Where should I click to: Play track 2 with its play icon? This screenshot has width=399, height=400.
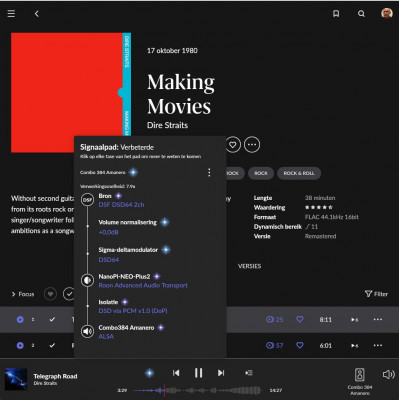coord(20,345)
